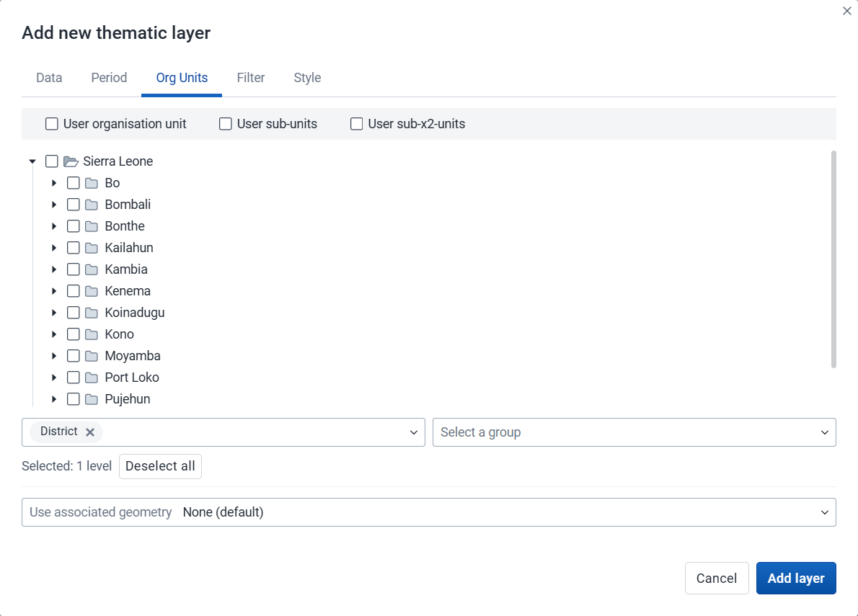
Task: Open the Select a group dropdown
Action: click(634, 432)
